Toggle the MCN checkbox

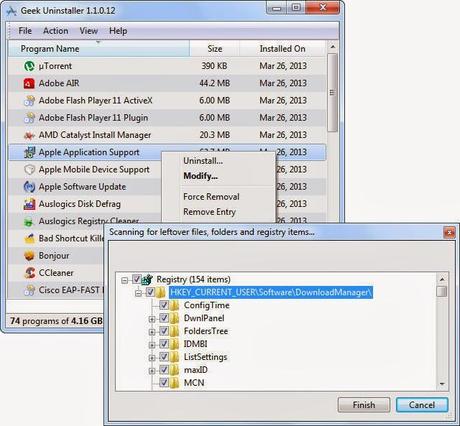(164, 382)
